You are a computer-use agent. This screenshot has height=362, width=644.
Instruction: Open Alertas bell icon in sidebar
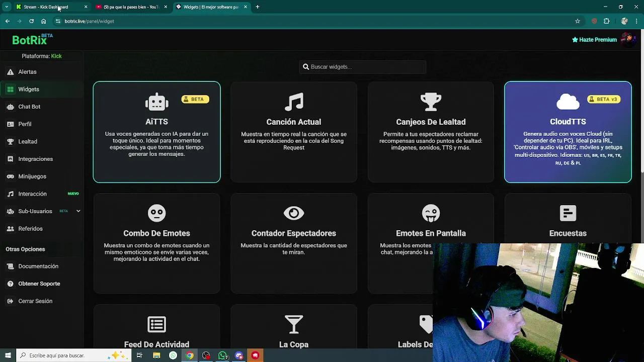tap(10, 72)
